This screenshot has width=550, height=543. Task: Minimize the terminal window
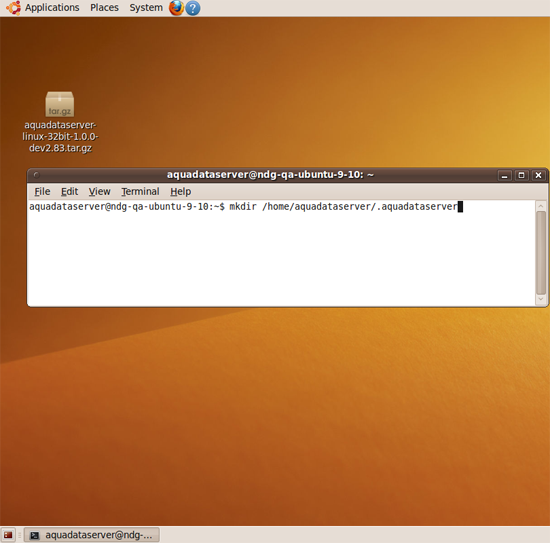pos(504,175)
